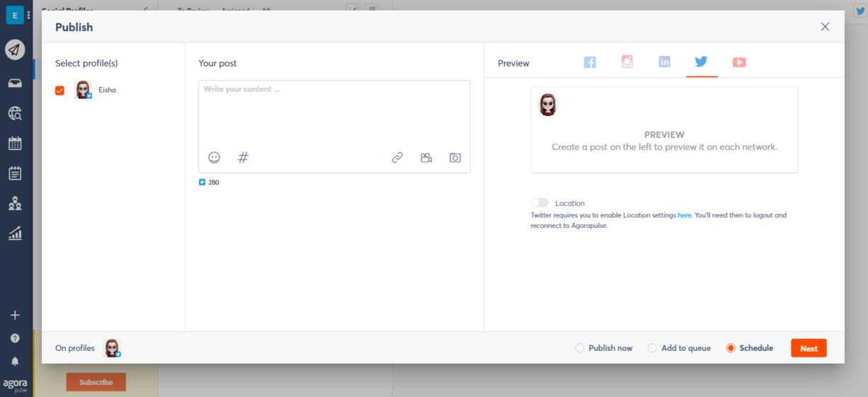The image size is (868, 397).
Task: Click the On profiles avatar in footer
Action: (x=112, y=348)
